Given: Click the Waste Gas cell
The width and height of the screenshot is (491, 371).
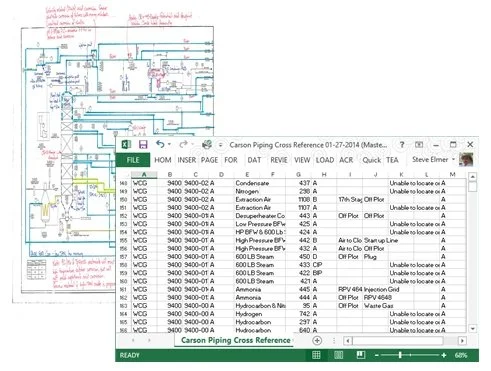Looking at the screenshot, I should (x=378, y=306).
